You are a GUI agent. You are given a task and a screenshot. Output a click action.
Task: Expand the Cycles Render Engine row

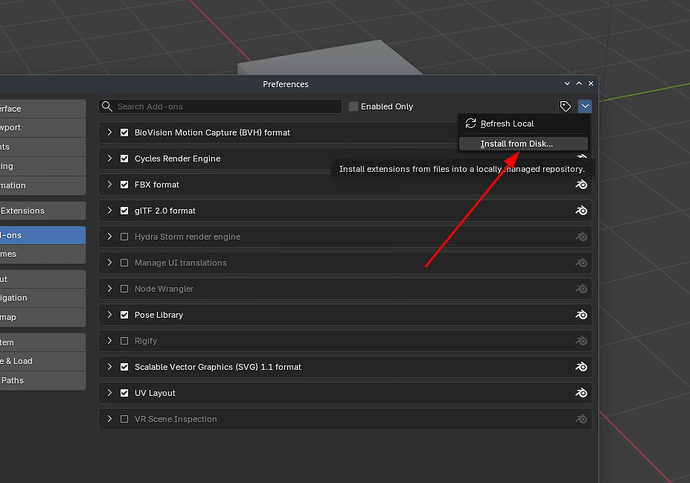(110, 158)
